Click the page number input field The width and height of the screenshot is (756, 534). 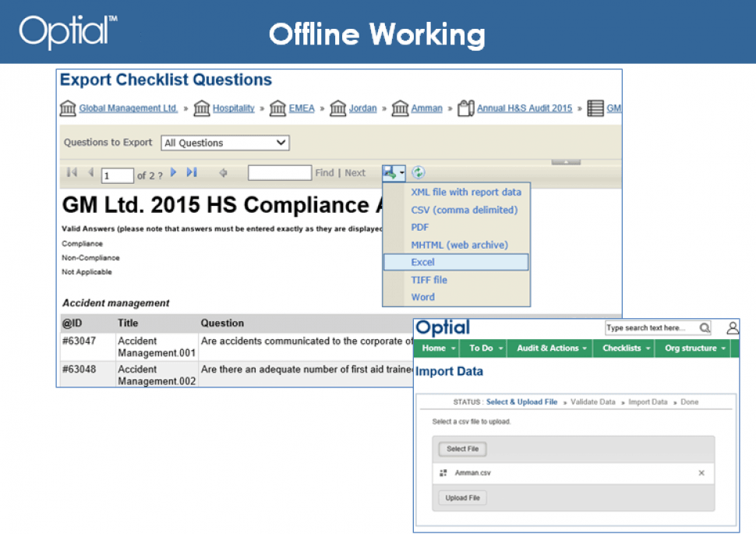(x=117, y=175)
